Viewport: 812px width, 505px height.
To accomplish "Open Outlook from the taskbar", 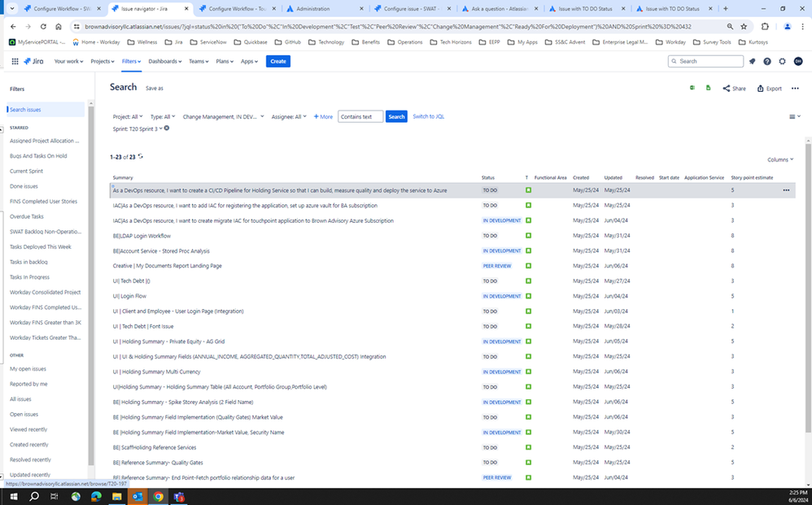I will (138, 497).
